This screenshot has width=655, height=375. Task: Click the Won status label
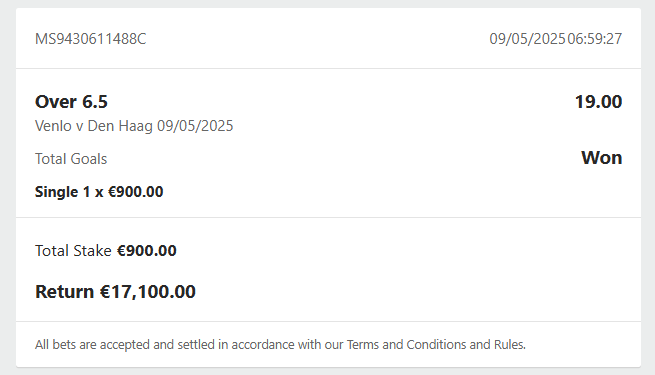coord(602,157)
